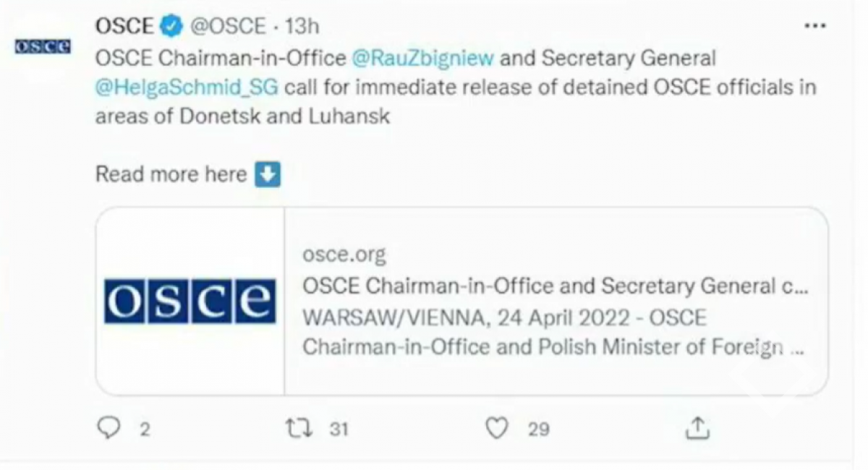Open the @HelgaSchmid_SG profile mention
The width and height of the screenshot is (868, 470).
click(x=186, y=87)
